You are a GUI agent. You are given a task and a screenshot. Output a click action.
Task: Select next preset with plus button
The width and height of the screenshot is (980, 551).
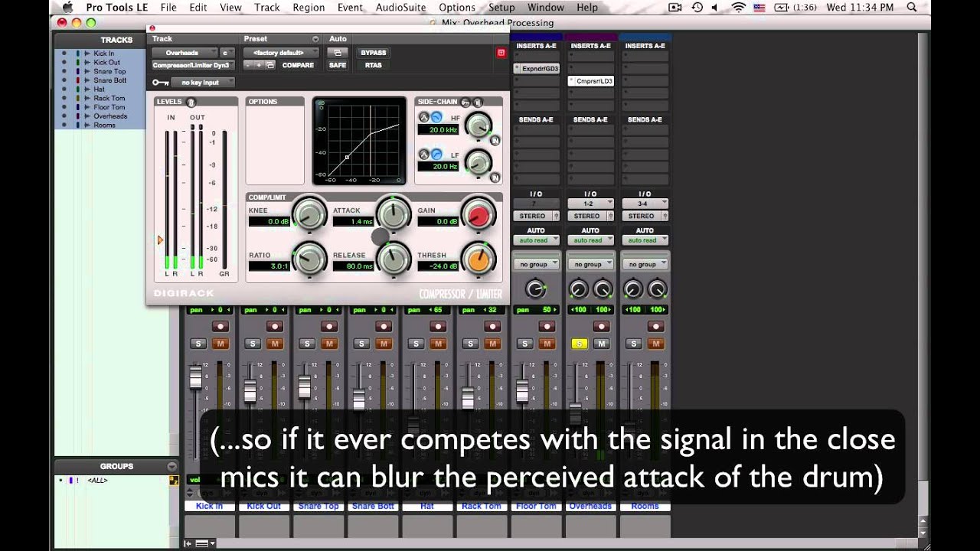260,65
